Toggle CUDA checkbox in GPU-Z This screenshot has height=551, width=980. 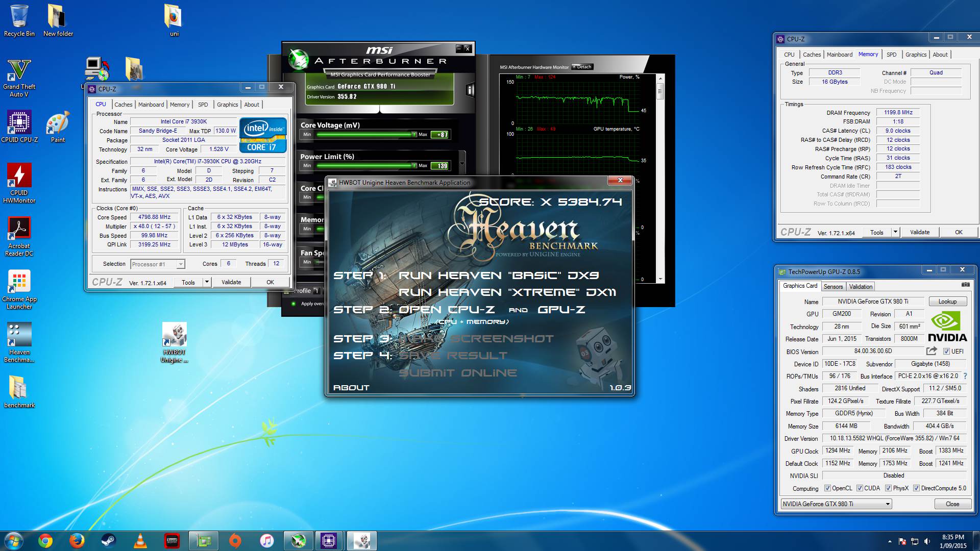click(860, 488)
